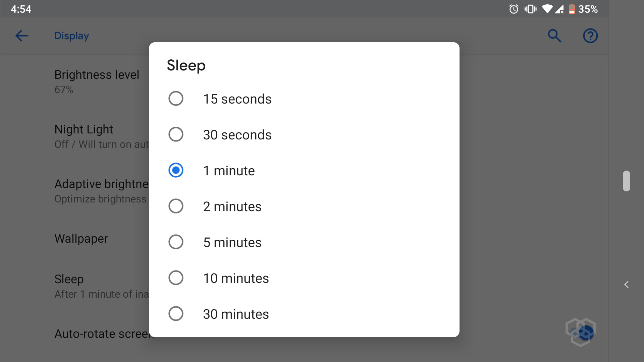Tap the vibrate mode status icon
Screen dimensions: 644x362
(530, 9)
